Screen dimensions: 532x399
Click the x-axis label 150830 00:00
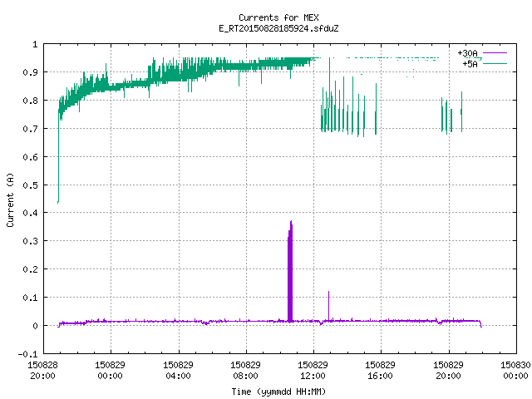tap(515, 371)
